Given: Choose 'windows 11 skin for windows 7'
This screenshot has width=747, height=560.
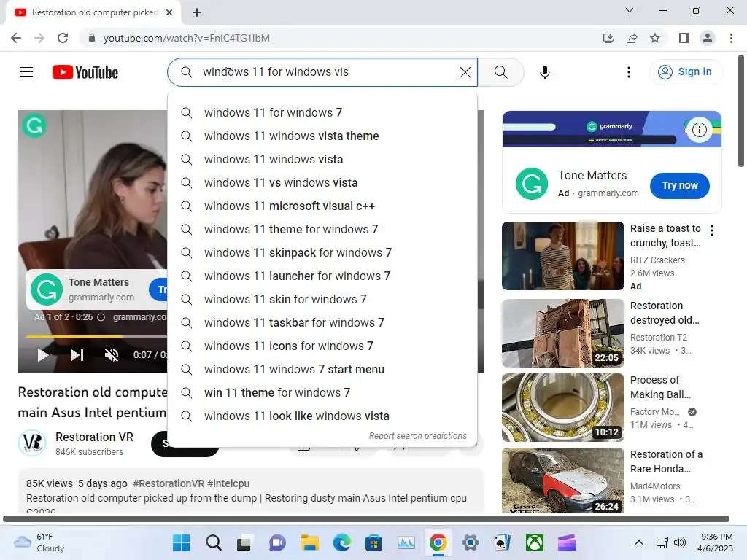Looking at the screenshot, I should pyautogui.click(x=322, y=299).
